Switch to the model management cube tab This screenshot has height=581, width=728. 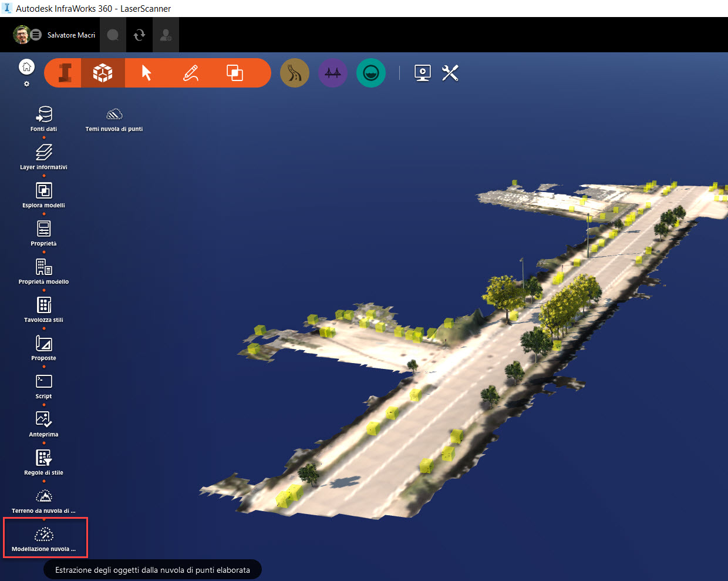point(102,73)
